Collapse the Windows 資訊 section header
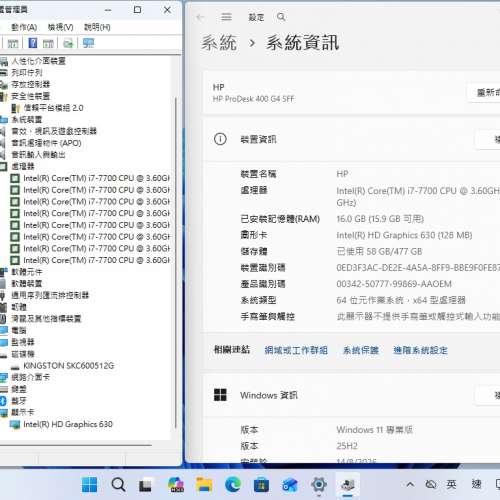This screenshot has width=500, height=500. coord(352,395)
